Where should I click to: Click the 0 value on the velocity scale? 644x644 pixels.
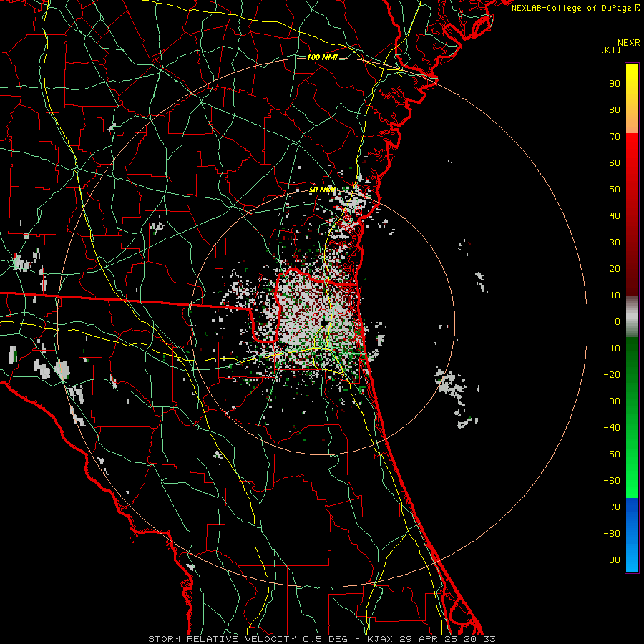(x=618, y=321)
